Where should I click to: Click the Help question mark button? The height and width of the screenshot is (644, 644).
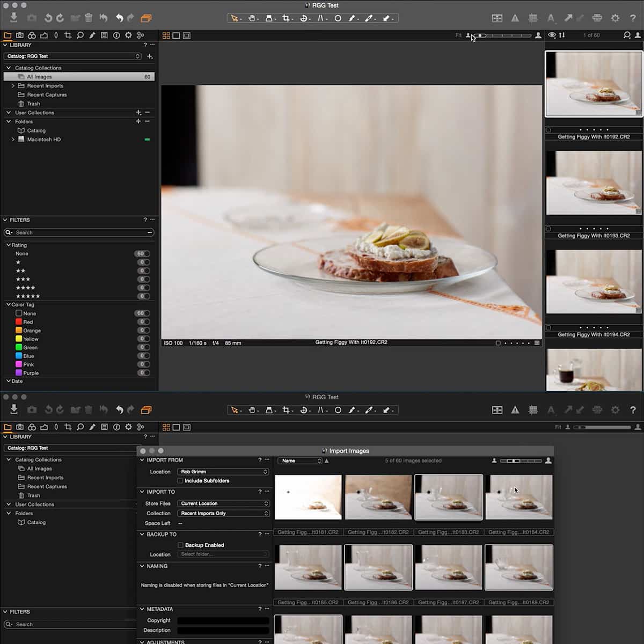[633, 18]
